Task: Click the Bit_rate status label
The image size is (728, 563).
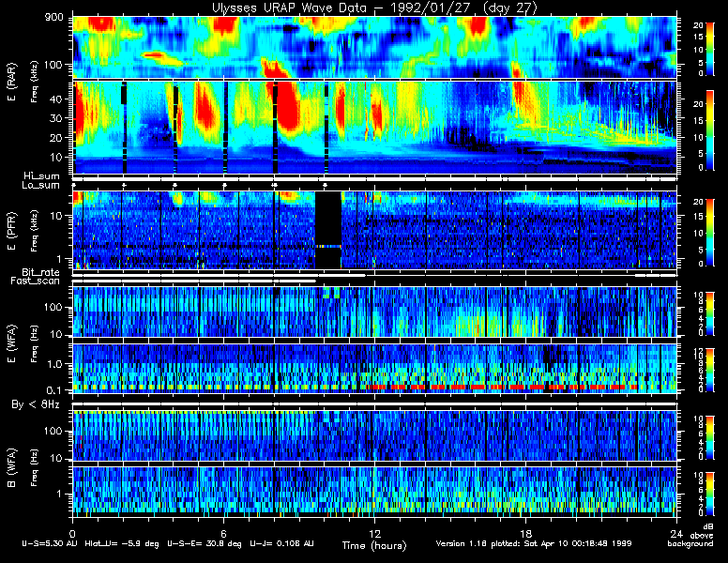Action: [41, 272]
